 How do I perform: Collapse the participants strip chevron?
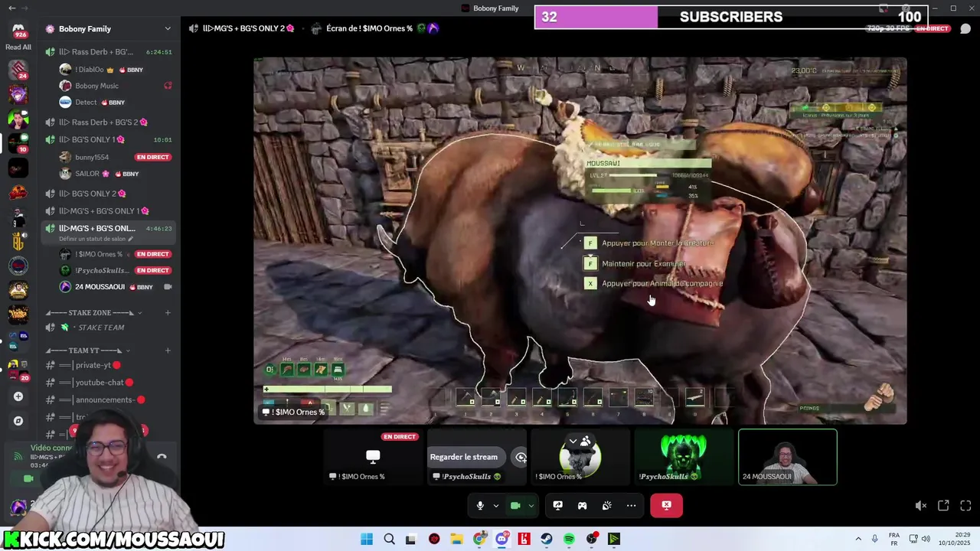click(x=573, y=442)
